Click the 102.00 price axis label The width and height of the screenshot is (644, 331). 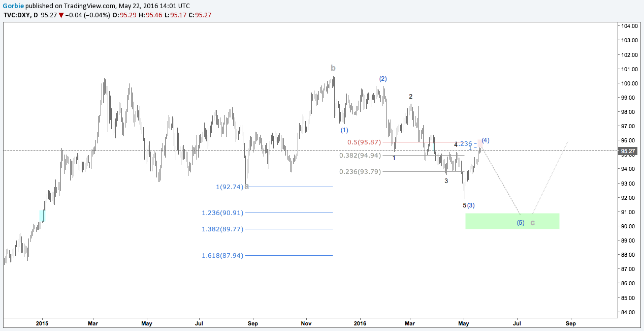tap(629, 55)
